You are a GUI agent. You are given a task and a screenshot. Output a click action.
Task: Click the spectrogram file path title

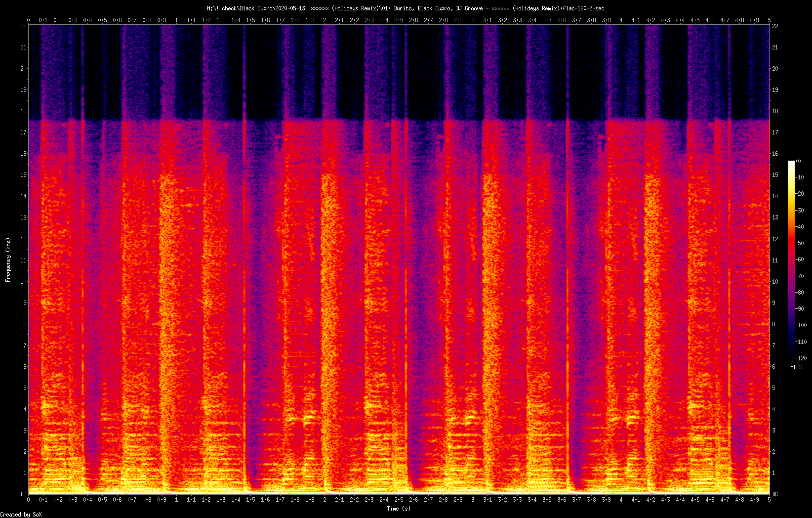click(406, 8)
